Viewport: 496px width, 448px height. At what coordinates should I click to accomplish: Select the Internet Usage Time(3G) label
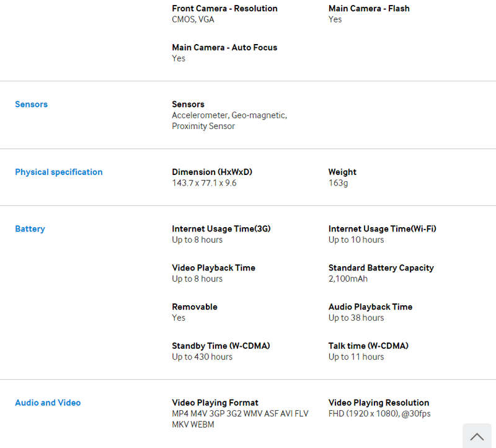[x=221, y=228]
